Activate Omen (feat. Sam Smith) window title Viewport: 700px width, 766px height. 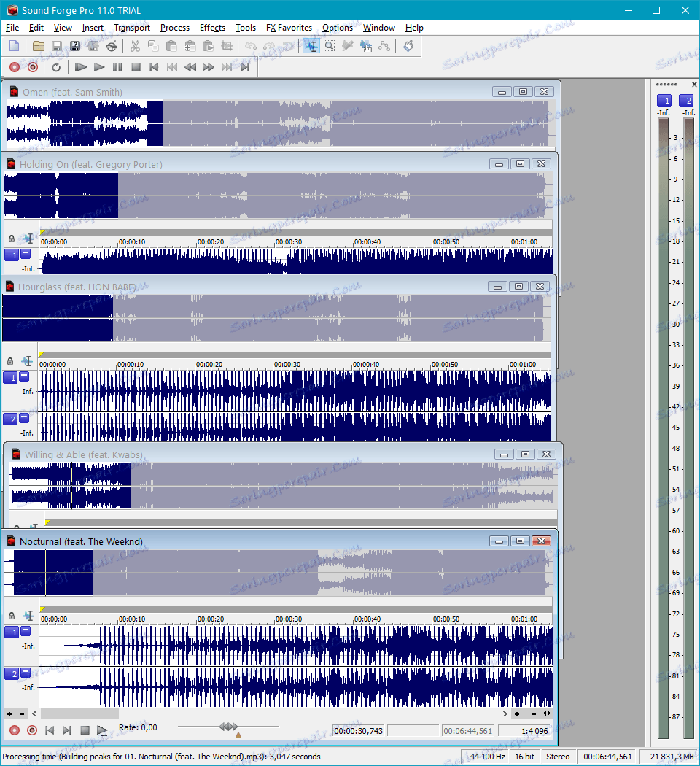coord(72,92)
